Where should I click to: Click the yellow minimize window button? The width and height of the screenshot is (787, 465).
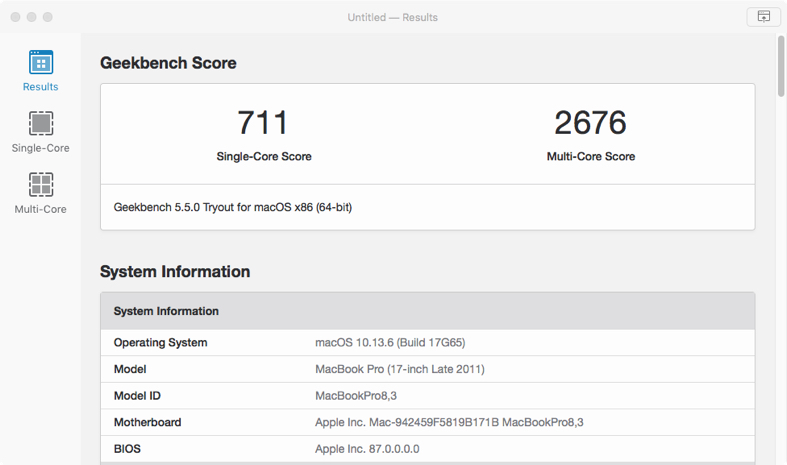point(32,17)
